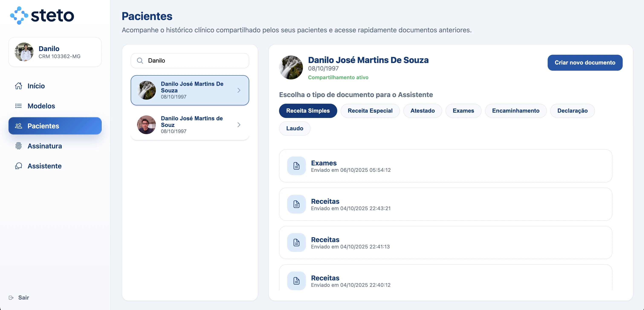Choose Receita Especial document type

coord(370,111)
